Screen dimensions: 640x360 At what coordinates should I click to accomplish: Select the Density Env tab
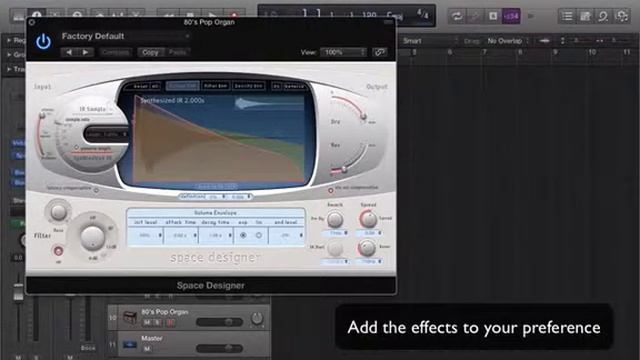249,86
